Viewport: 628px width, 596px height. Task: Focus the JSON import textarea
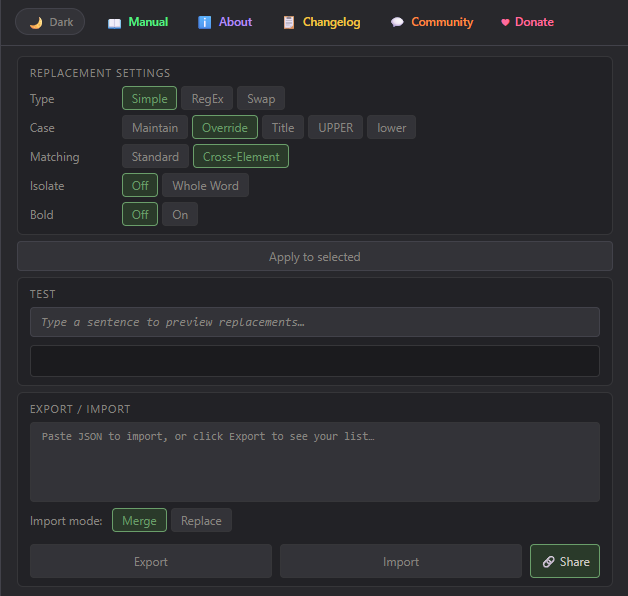[x=315, y=462]
